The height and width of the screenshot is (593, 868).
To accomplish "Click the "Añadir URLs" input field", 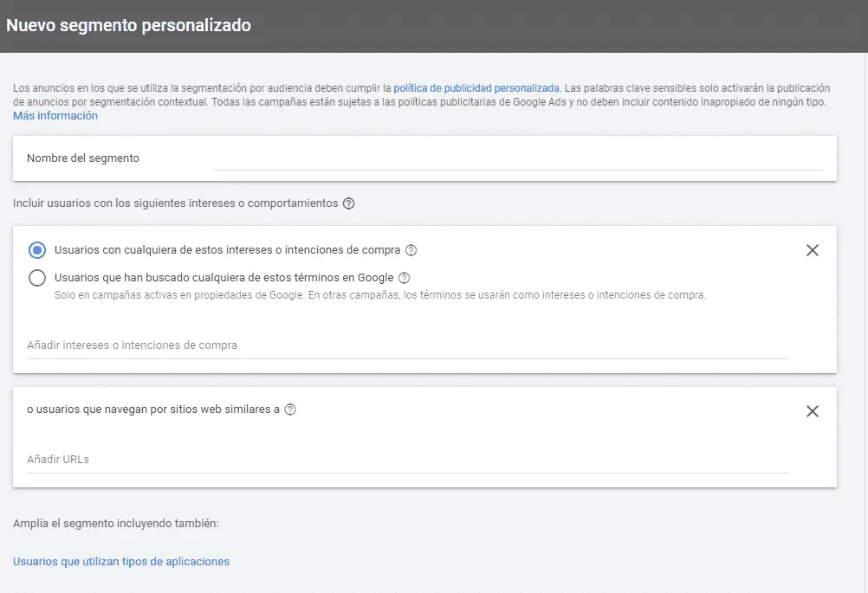I will (x=407, y=460).
